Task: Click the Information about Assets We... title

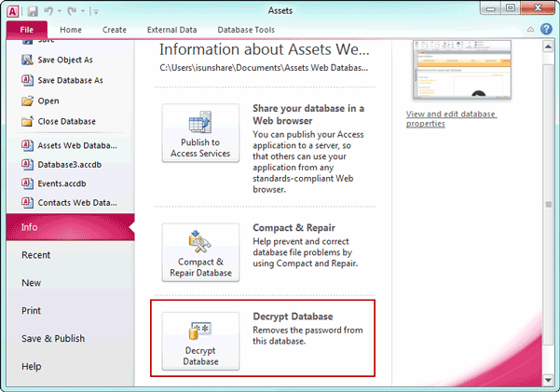Action: (265, 49)
